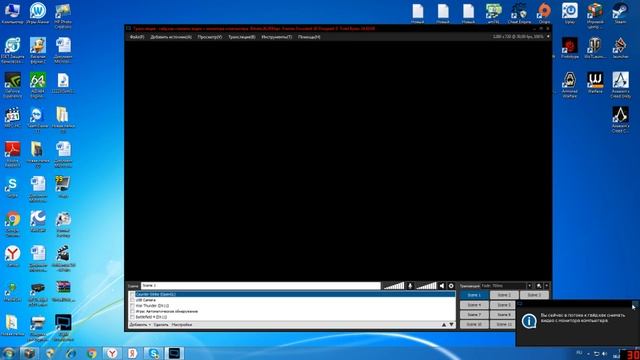
Task: Open Odnoklassniki icon in taskbar
Action: point(133,353)
